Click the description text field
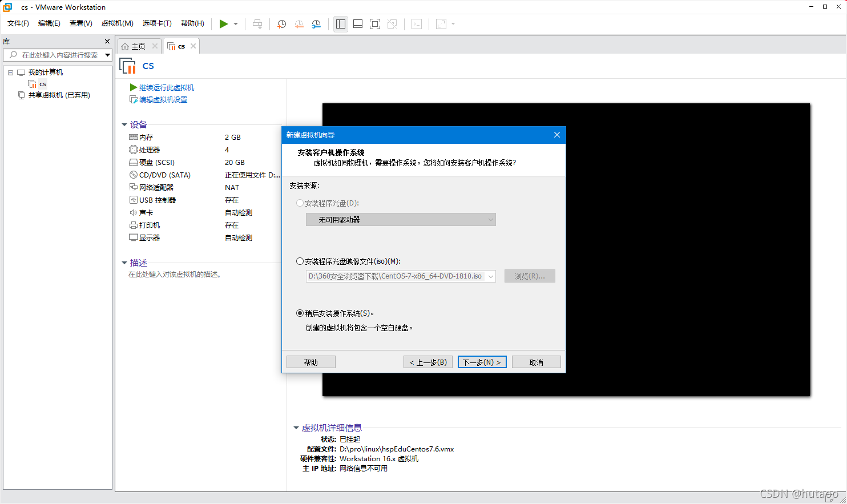Image resolution: width=847 pixels, height=504 pixels. (x=175, y=275)
